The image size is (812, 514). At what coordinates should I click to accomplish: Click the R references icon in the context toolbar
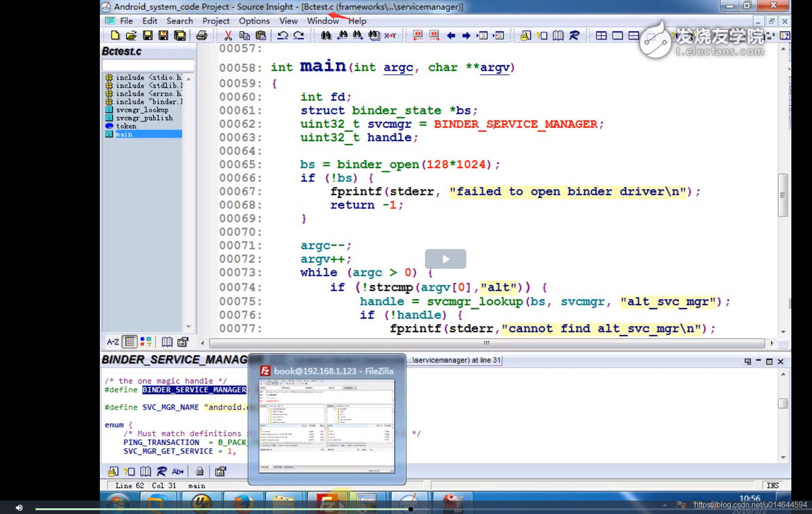[x=162, y=471]
